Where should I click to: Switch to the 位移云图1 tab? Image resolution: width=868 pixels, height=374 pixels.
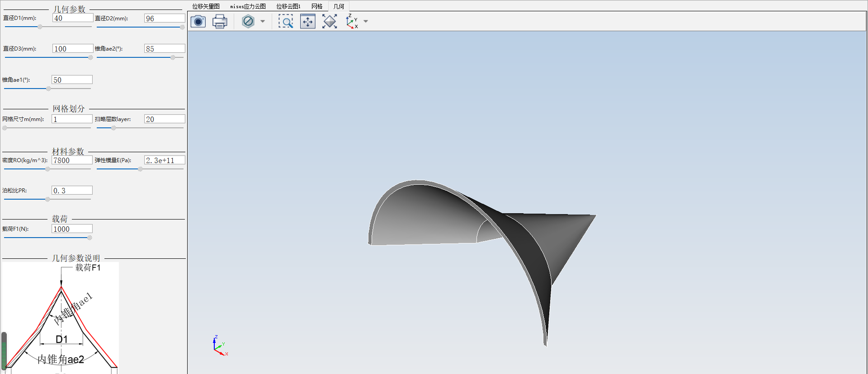288,6
